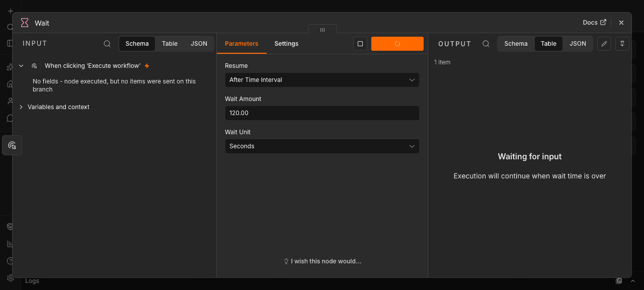The height and width of the screenshot is (290, 644).
Task: Open settings gear in the sidebar
Action: coord(10,278)
